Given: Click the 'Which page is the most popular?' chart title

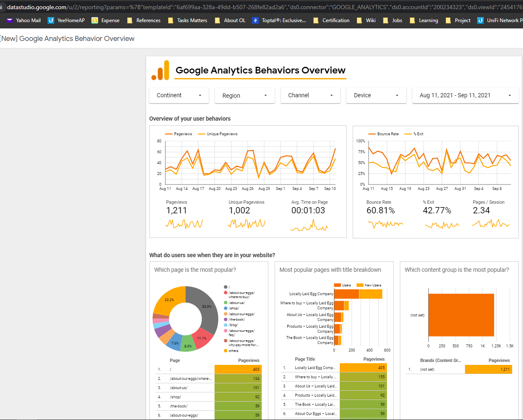Looking at the screenshot, I should [195, 270].
